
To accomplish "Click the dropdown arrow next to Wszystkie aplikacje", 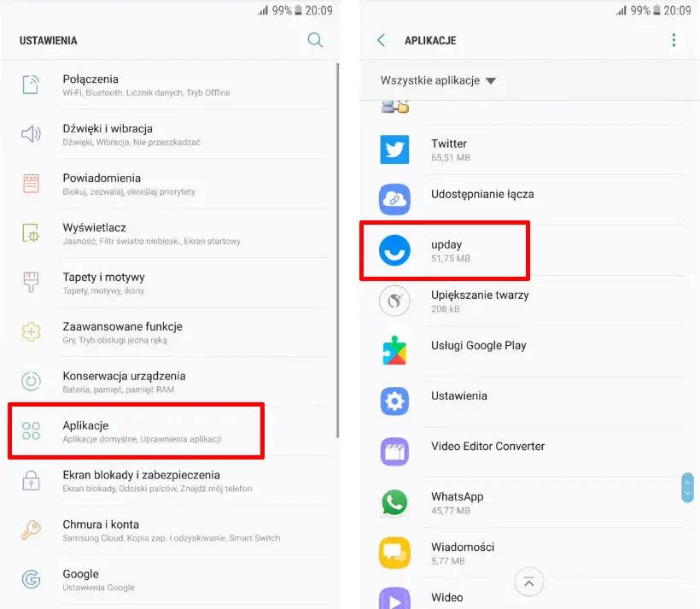I will point(491,81).
